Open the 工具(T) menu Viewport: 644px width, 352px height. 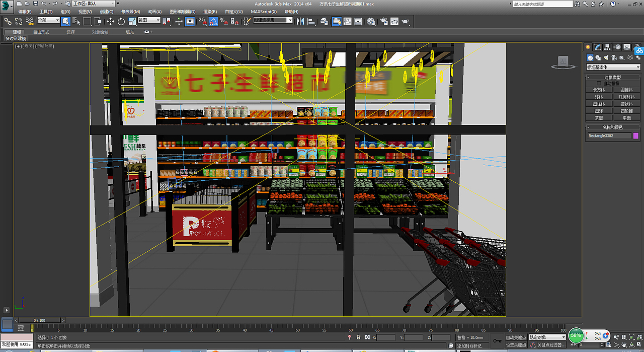point(46,12)
